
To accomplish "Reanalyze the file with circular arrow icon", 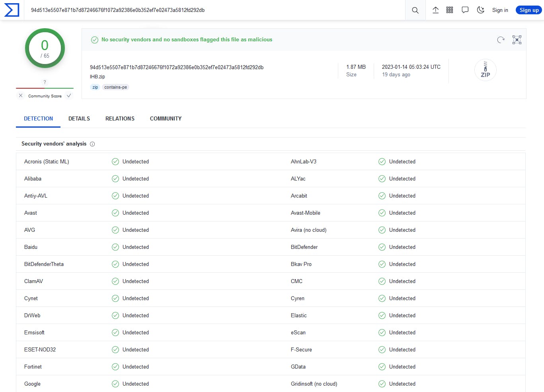I will click(x=501, y=40).
